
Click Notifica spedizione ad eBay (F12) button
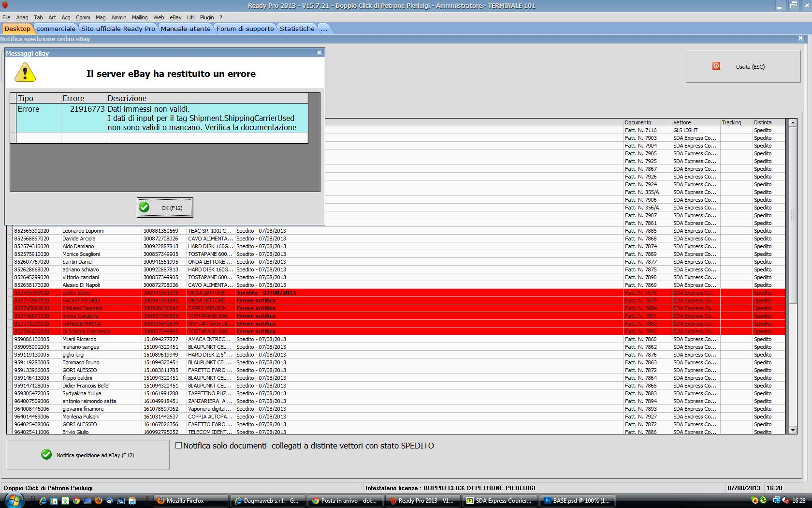coord(88,455)
